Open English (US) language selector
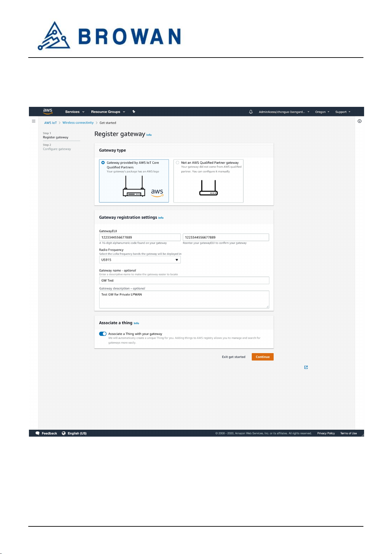 [x=77, y=433]
